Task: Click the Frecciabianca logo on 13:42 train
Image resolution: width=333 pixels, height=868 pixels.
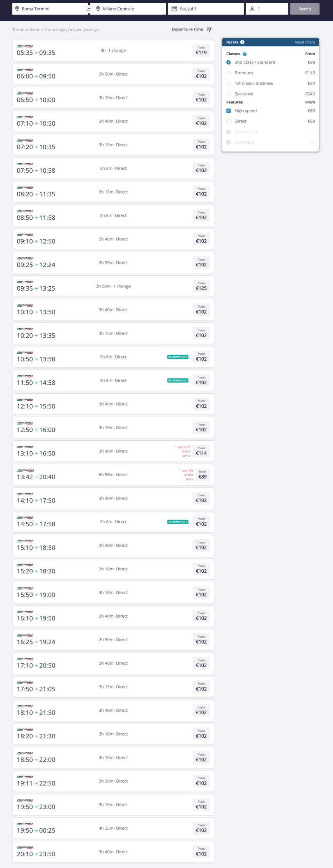Action: coord(25,470)
